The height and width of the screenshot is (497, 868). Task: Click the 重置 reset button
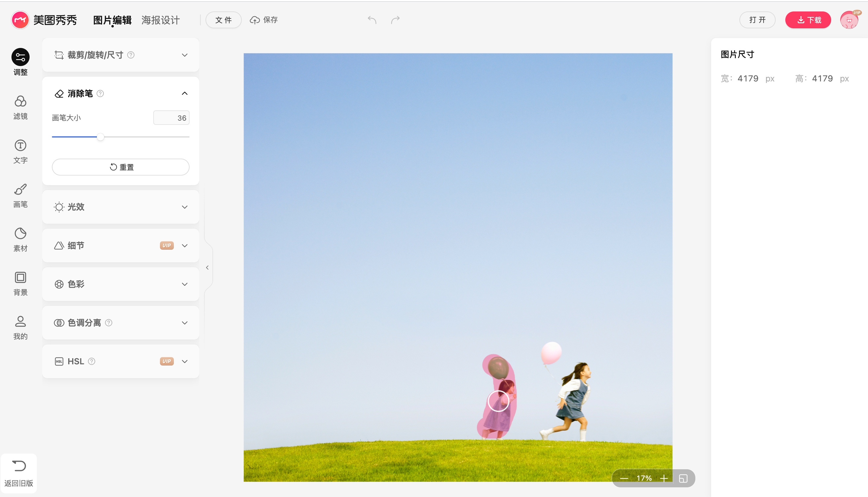coord(121,167)
